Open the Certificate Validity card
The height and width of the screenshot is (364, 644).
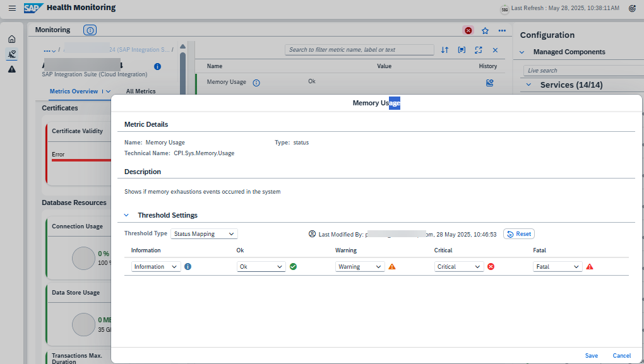tap(78, 154)
